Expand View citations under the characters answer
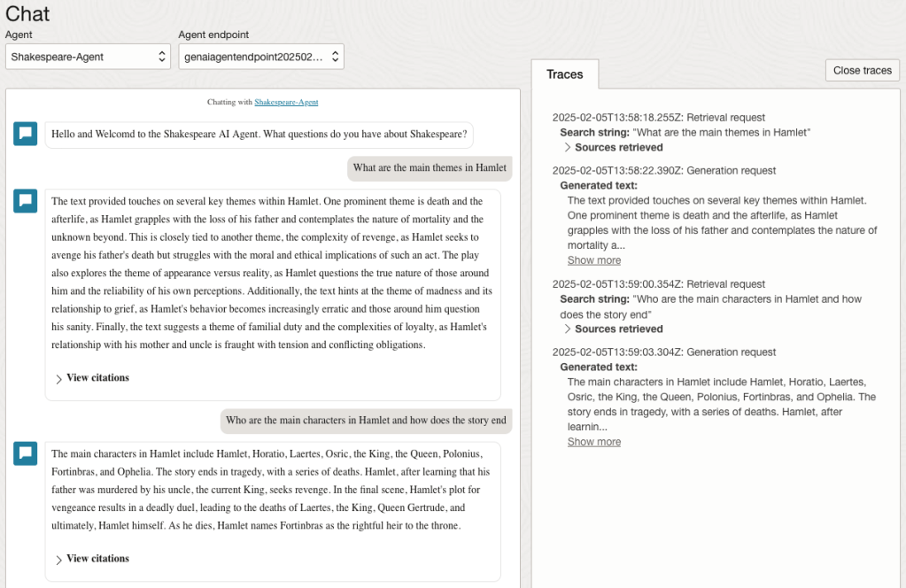Screen dimensions: 906x588 click(x=92, y=559)
